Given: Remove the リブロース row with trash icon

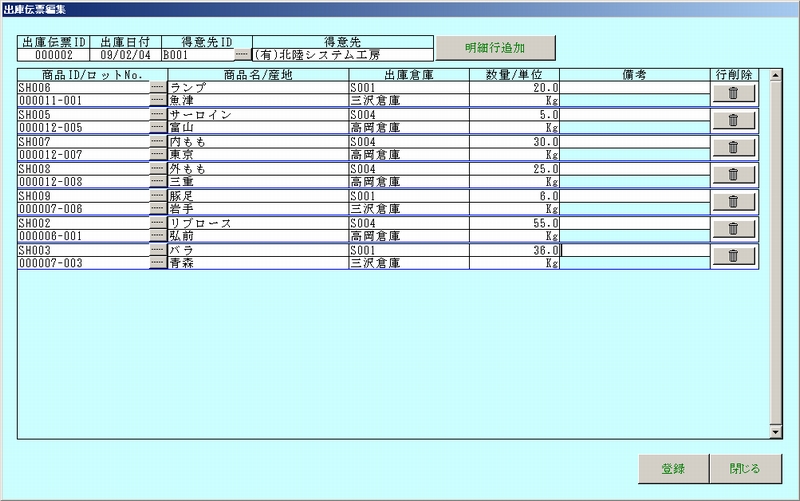Looking at the screenshot, I should [x=733, y=228].
